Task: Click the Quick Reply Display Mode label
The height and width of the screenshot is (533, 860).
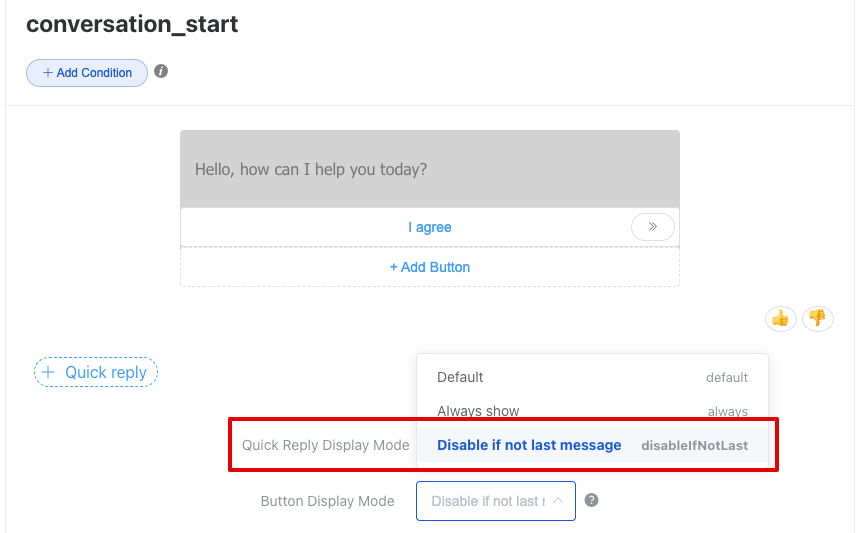Action: tap(326, 445)
